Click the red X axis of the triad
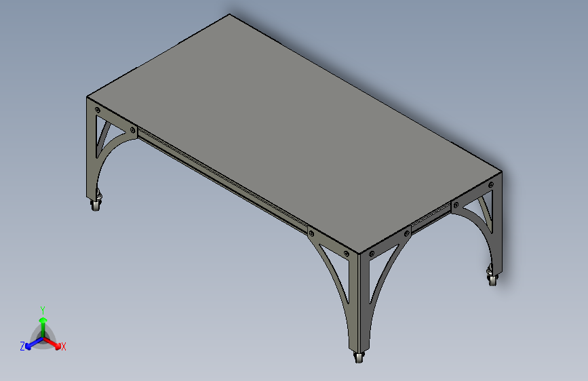 pyautogui.click(x=54, y=344)
